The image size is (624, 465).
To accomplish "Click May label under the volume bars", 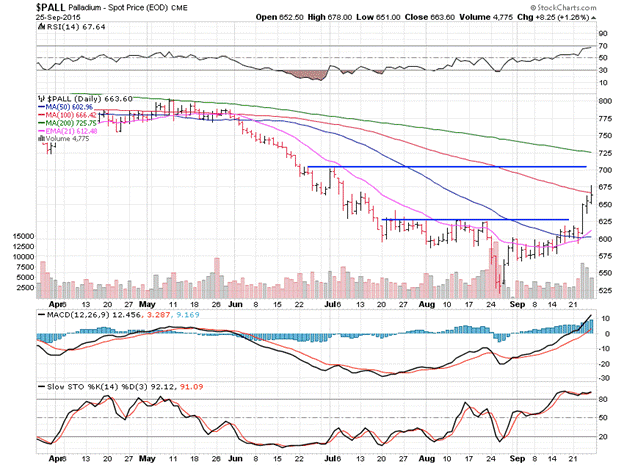I will pyautogui.click(x=147, y=305).
